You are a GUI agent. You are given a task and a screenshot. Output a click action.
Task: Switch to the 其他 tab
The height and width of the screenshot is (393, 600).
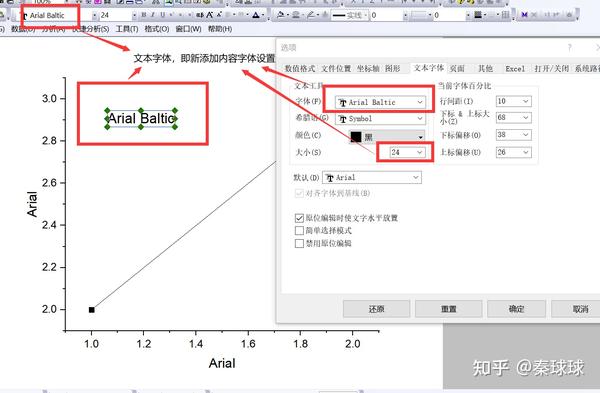tap(485, 68)
